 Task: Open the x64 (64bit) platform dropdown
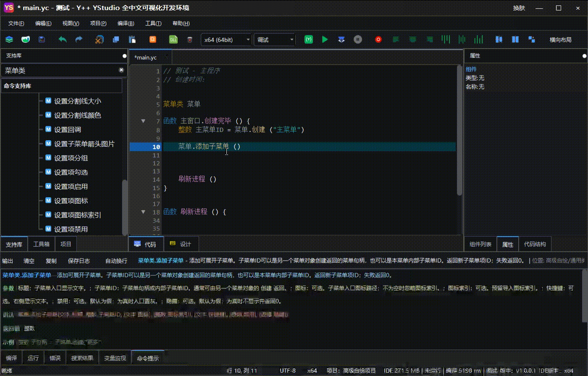click(226, 40)
